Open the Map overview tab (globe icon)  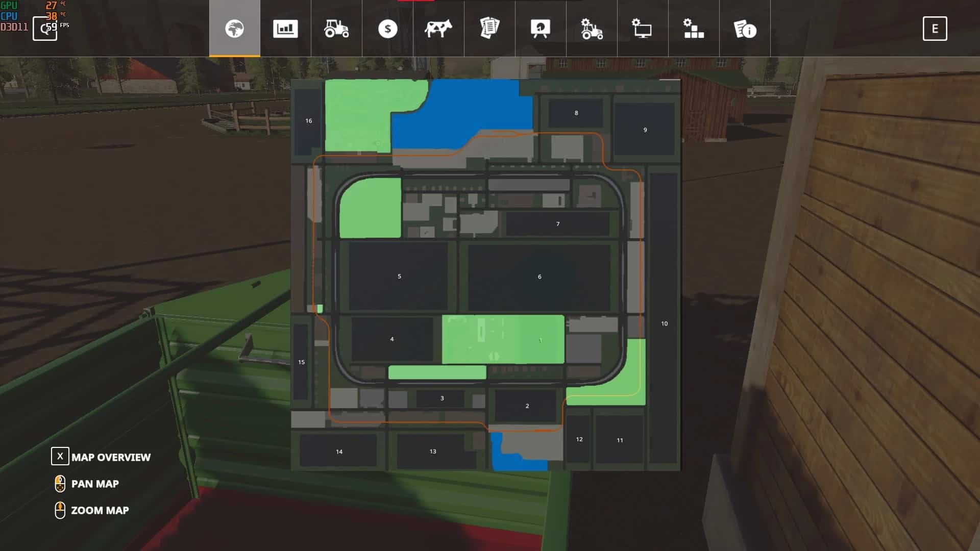[234, 29]
